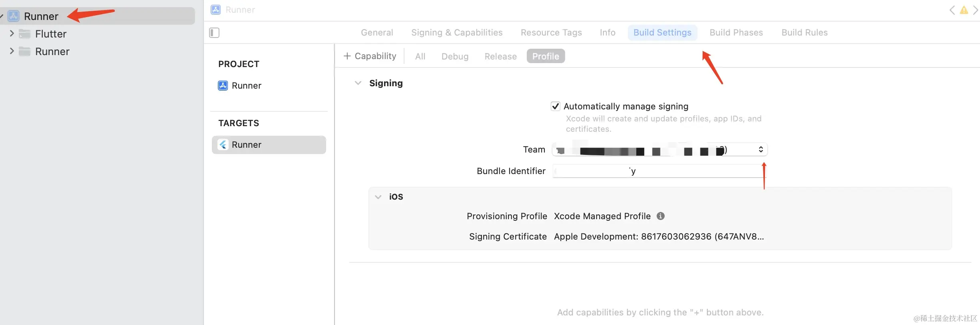Screen dimensions: 980x325
Task: Click the yellow warning triangle icon
Action: tap(964, 10)
